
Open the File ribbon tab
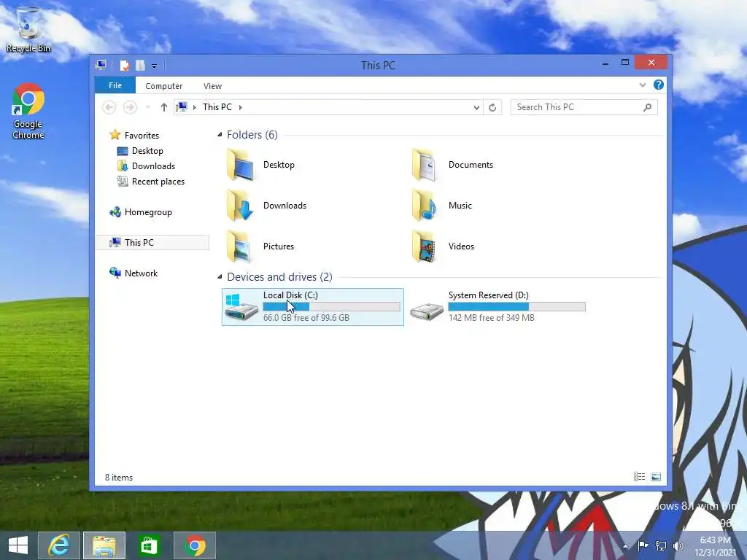115,85
